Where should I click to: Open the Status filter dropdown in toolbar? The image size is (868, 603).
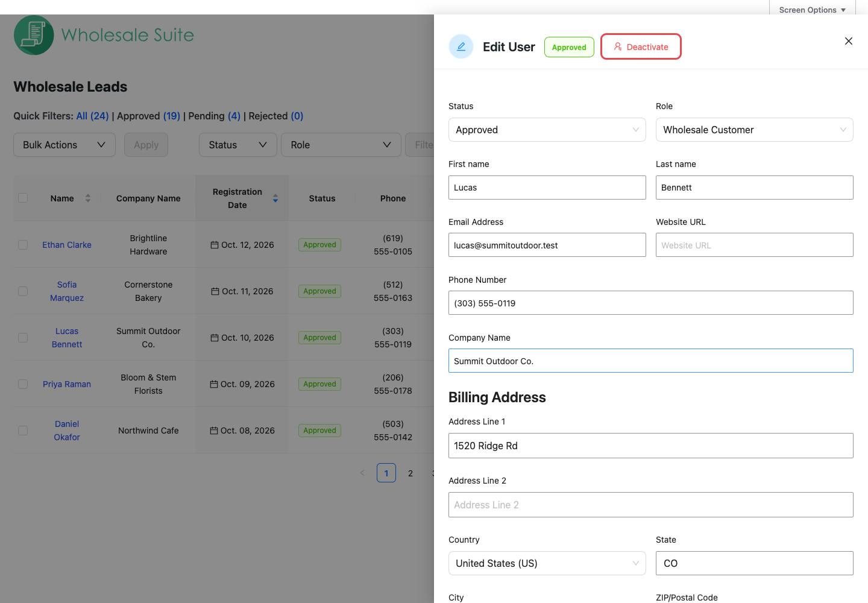pos(238,145)
